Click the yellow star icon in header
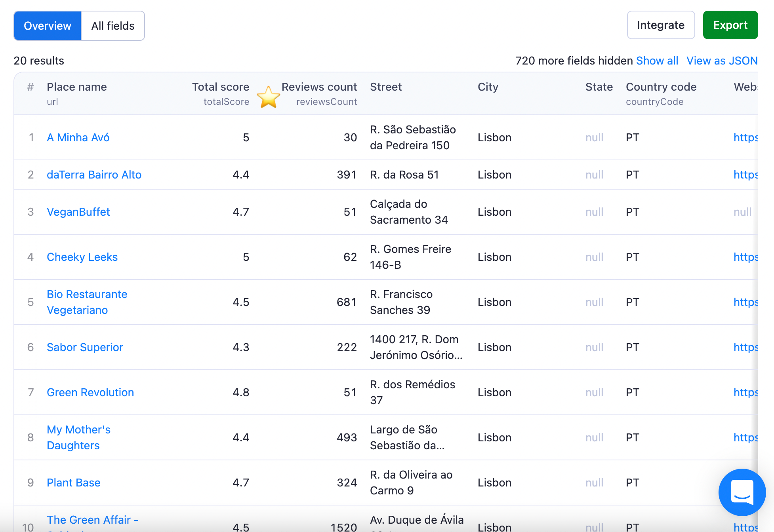The width and height of the screenshot is (774, 532). (269, 97)
